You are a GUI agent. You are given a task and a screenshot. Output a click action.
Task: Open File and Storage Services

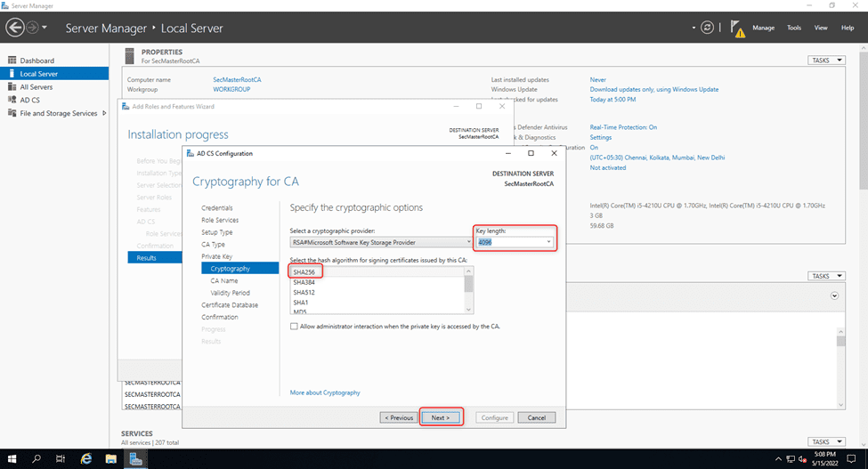(x=58, y=113)
